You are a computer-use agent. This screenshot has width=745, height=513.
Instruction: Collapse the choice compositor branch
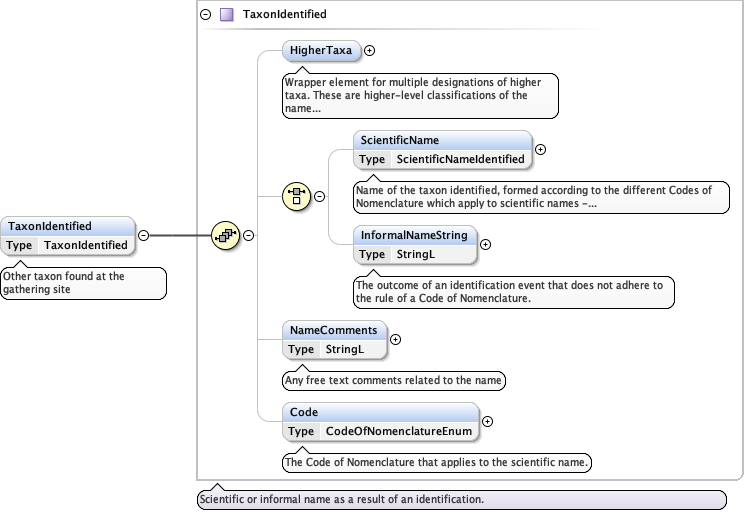click(320, 196)
